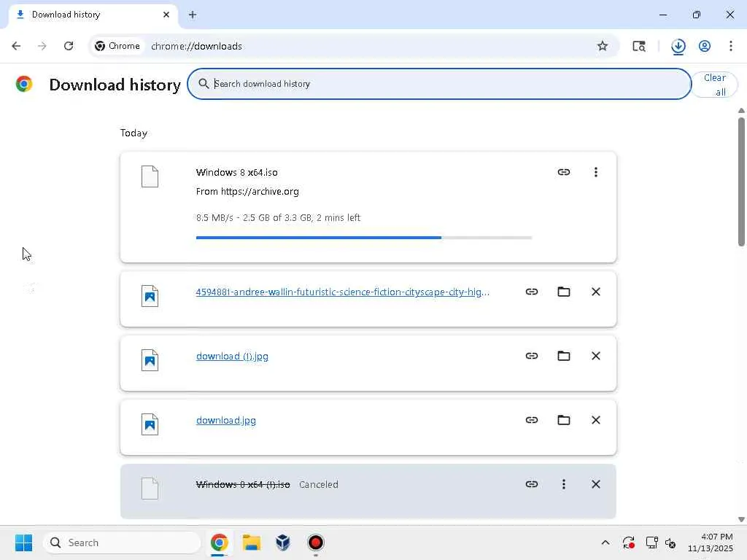Open Google Lens search icon in toolbar
Image resolution: width=747 pixels, height=560 pixels.
tap(639, 46)
